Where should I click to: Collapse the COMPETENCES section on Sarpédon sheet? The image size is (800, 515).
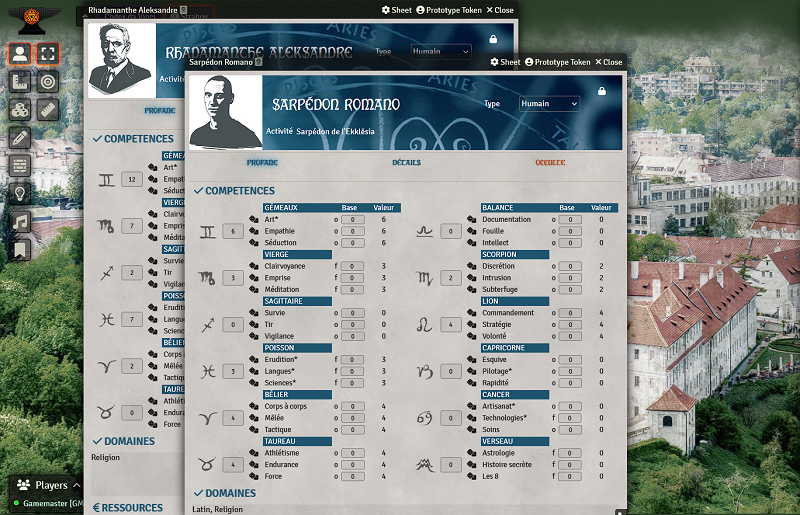point(199,190)
